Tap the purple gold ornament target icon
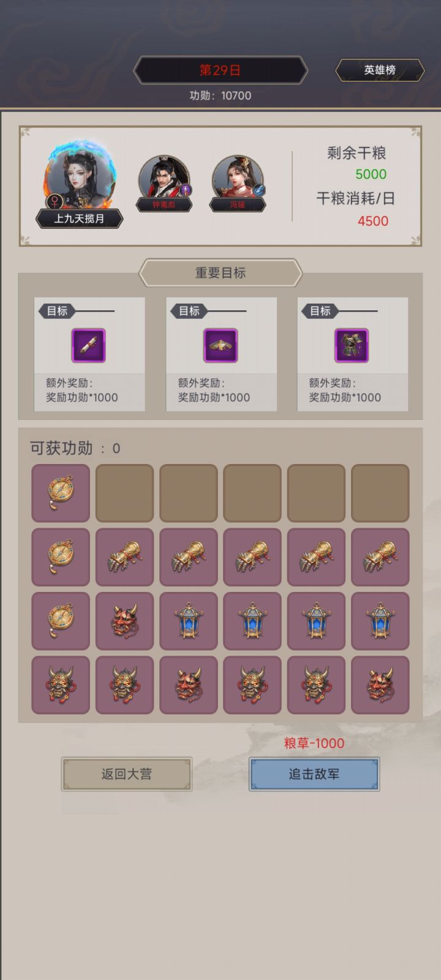The height and width of the screenshot is (980, 441). coord(221,345)
